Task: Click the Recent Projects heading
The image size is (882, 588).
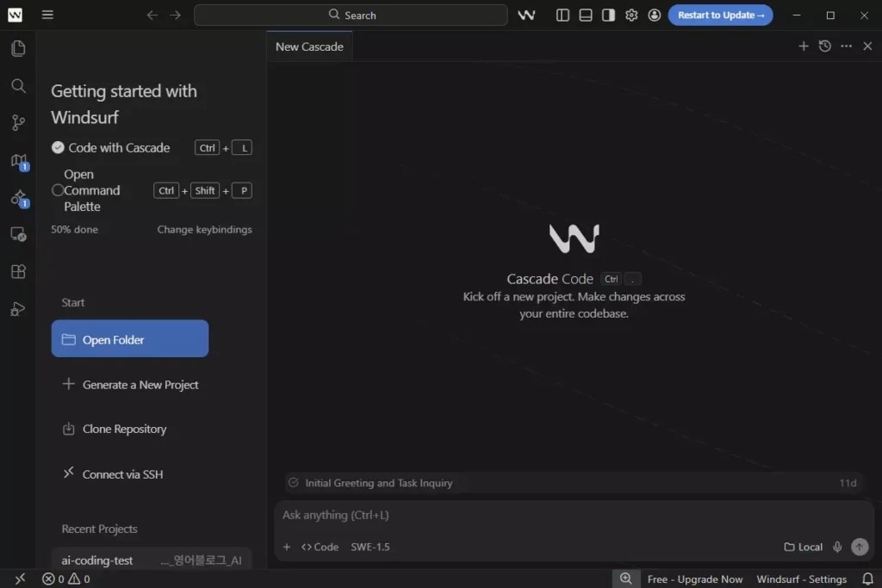Action: 100,529
